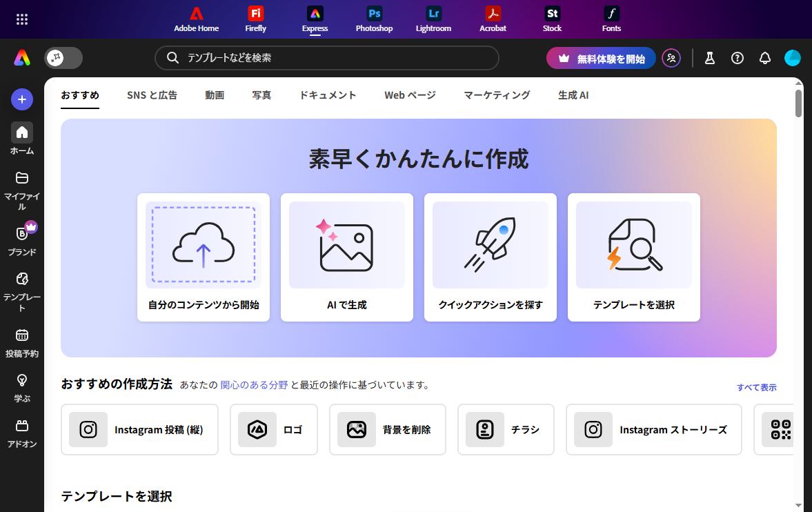Select the AIで生成 card
812x512 pixels.
tap(346, 257)
